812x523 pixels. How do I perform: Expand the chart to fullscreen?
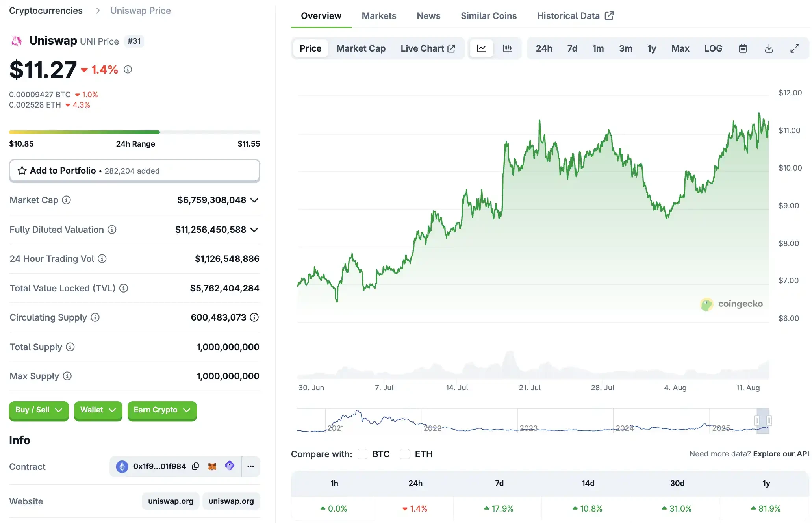[x=795, y=48]
